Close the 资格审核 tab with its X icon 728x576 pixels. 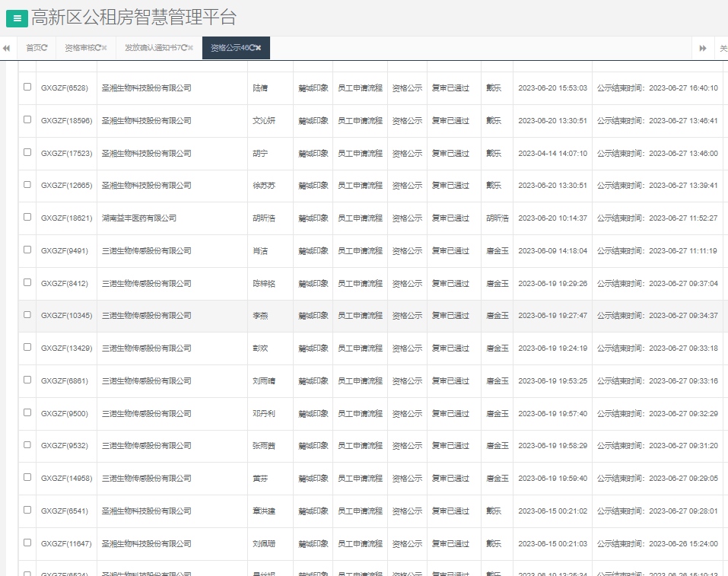pos(104,48)
